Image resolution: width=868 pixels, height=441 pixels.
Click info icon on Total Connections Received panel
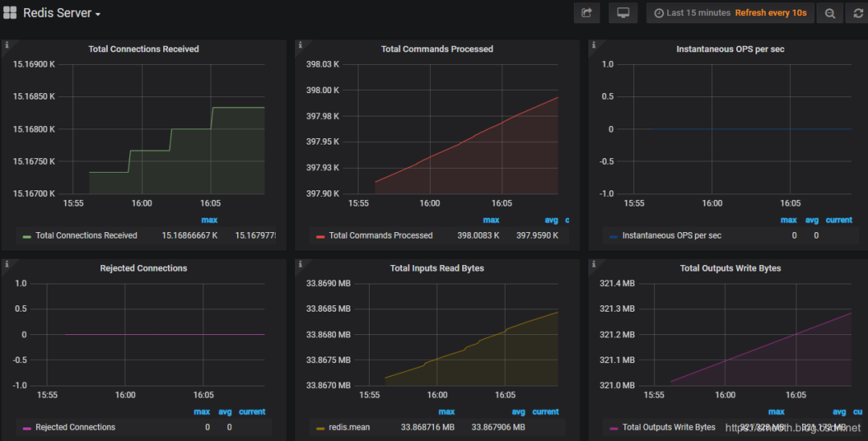click(x=6, y=45)
